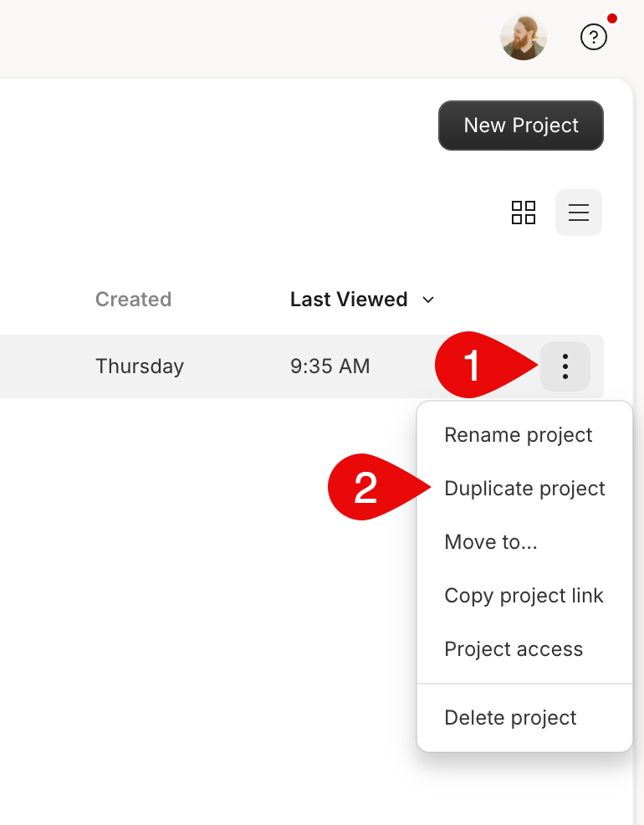The image size is (644, 825).
Task: Open the help question mark icon
Action: click(x=594, y=38)
